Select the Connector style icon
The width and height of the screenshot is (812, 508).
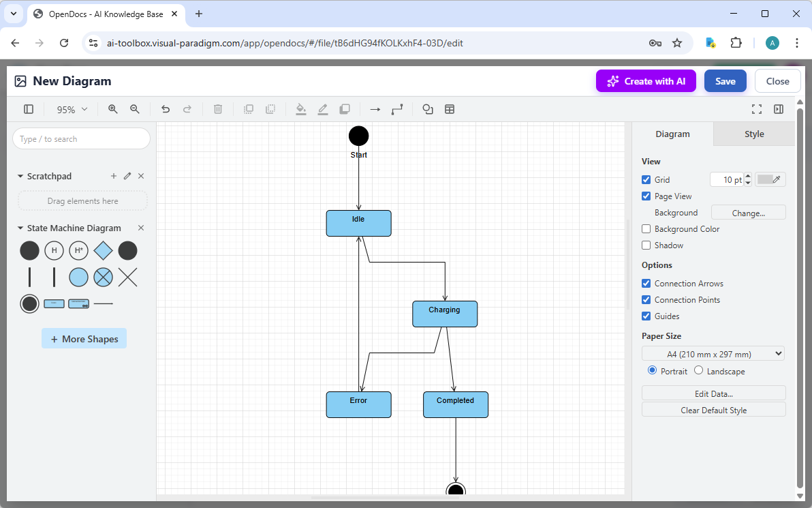(397, 109)
